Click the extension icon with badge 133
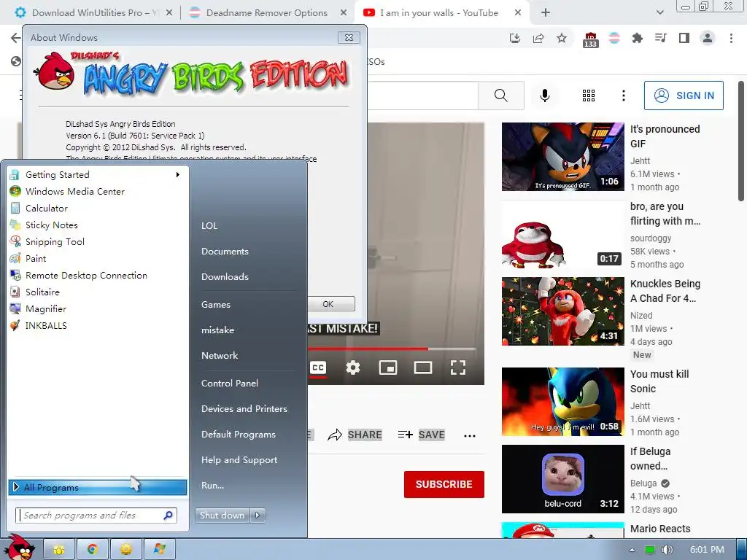This screenshot has width=747, height=560. pos(590,39)
